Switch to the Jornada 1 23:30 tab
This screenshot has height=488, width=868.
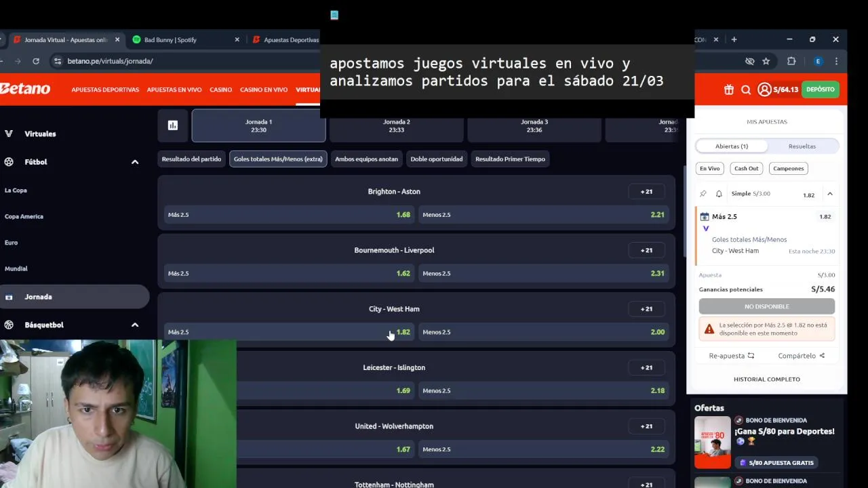258,125
